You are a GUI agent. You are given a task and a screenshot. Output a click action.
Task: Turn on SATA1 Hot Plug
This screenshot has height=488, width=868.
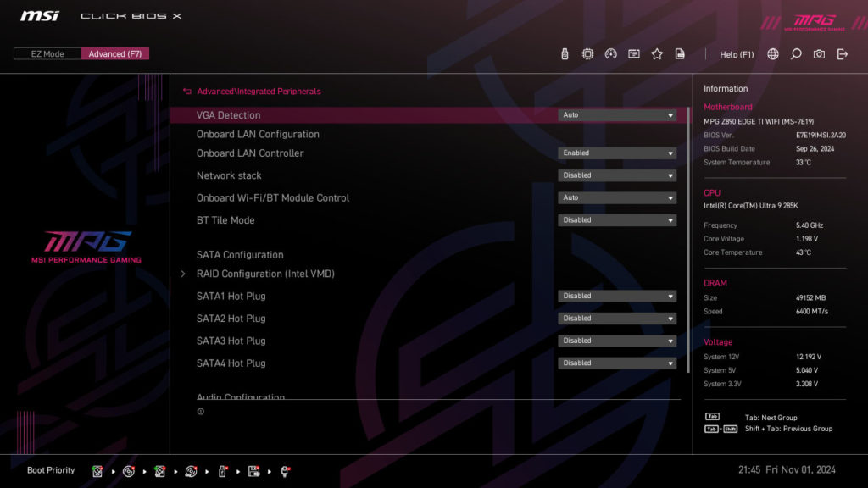pyautogui.click(x=616, y=296)
